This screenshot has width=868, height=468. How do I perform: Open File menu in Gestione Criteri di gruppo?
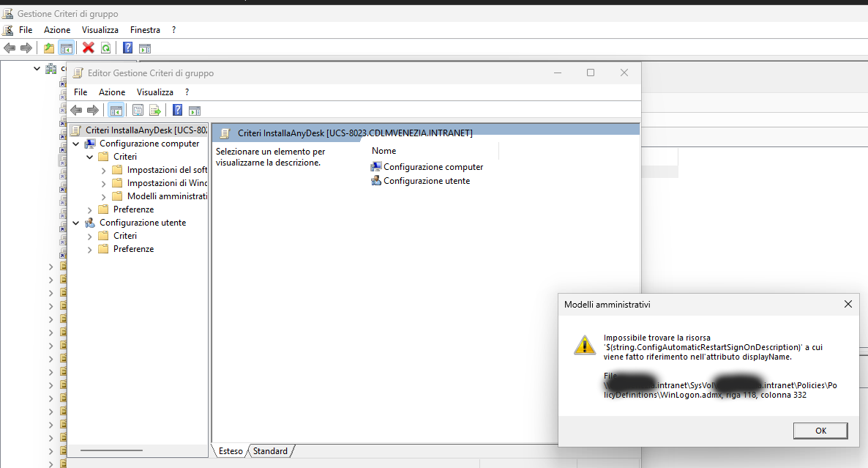[x=26, y=30]
